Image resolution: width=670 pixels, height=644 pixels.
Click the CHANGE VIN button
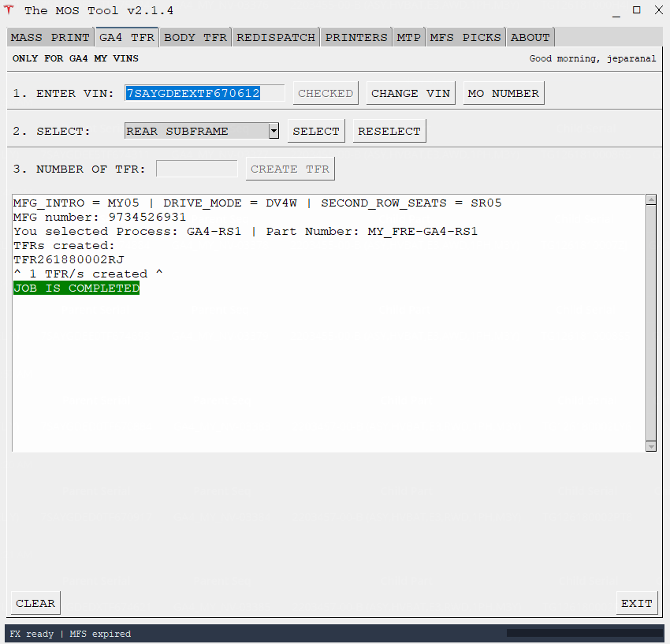[411, 93]
